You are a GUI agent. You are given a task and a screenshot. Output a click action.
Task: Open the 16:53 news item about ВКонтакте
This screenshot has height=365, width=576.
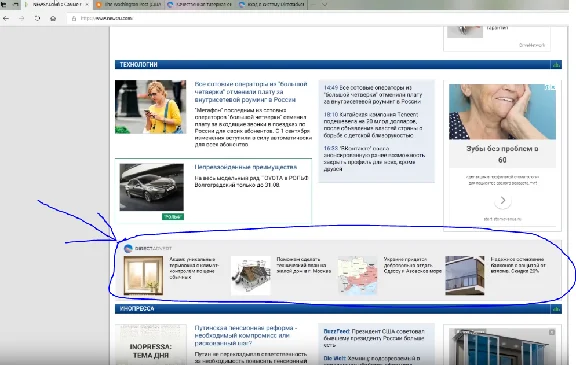tap(374, 159)
